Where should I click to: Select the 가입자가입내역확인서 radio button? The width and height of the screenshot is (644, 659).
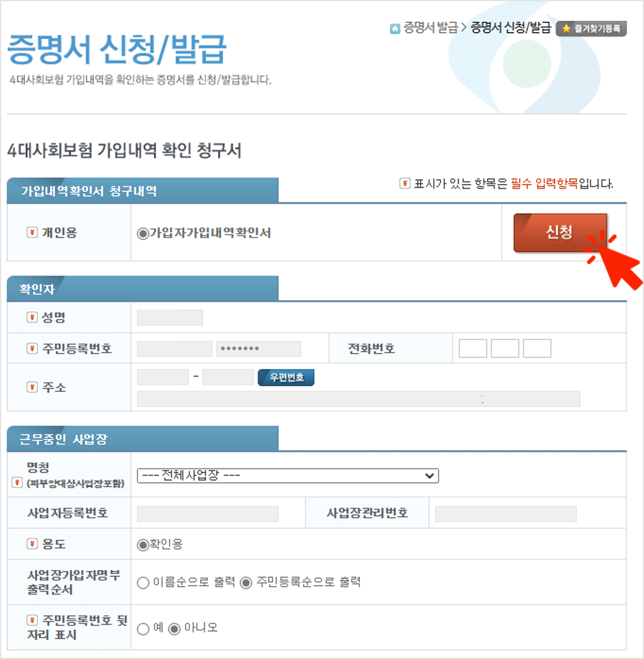(x=144, y=233)
